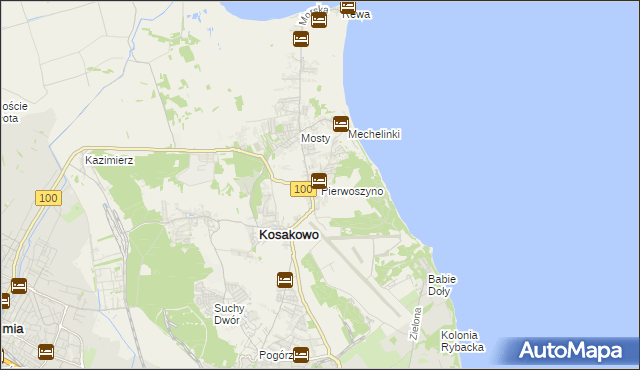Click the Zielona street label
The width and height of the screenshot is (640, 370).
(x=416, y=324)
